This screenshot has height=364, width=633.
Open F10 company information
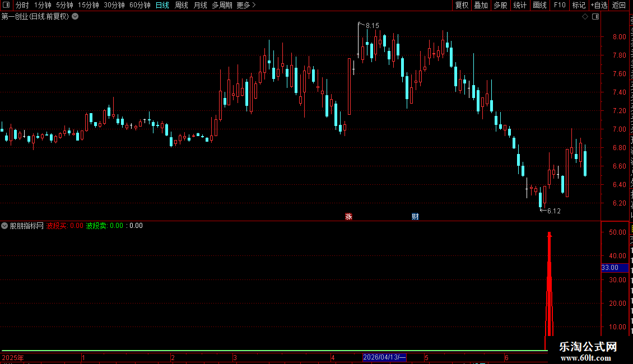coord(560,5)
